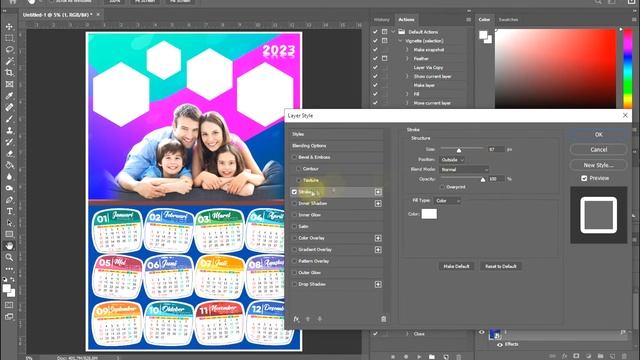
Task: Select the Zoom tool
Action: [x=9, y=257]
